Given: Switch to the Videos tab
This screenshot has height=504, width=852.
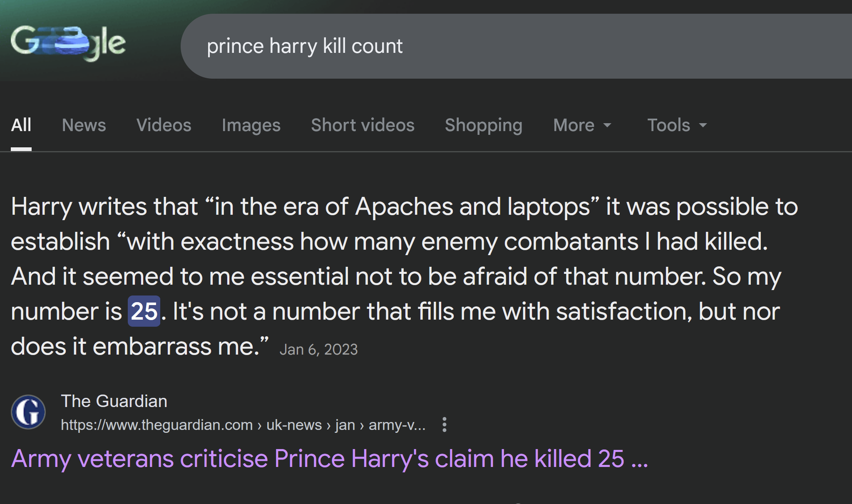Looking at the screenshot, I should (164, 125).
